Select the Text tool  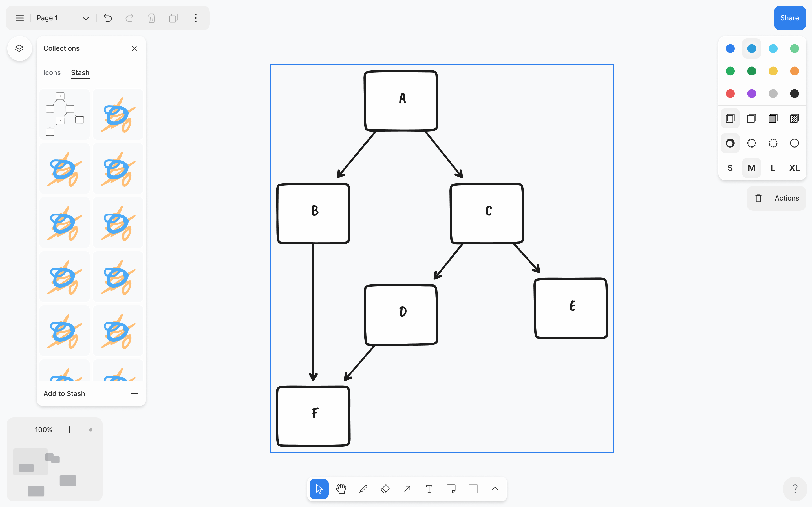(429, 489)
